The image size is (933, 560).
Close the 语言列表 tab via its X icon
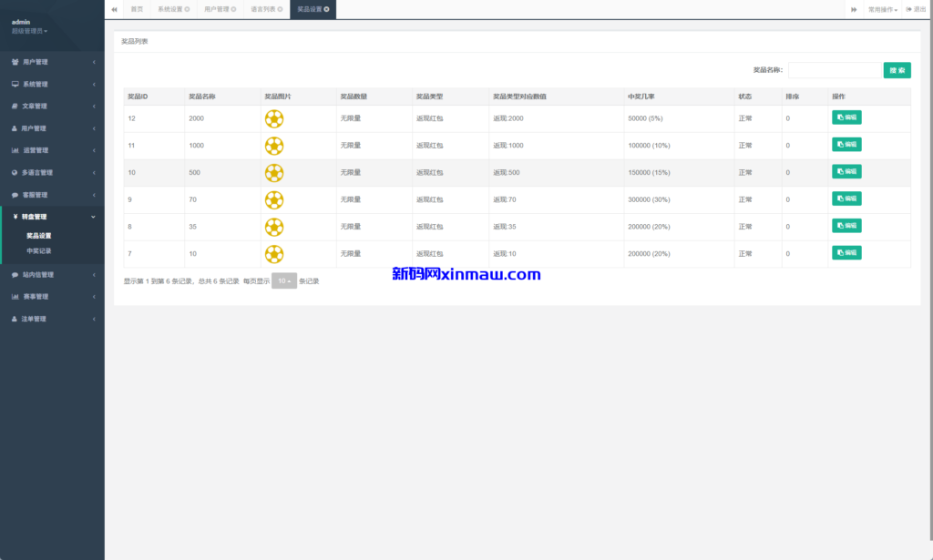point(281,9)
